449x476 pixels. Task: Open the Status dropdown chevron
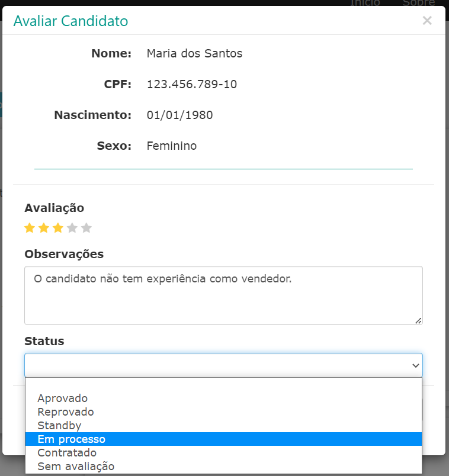pos(415,365)
